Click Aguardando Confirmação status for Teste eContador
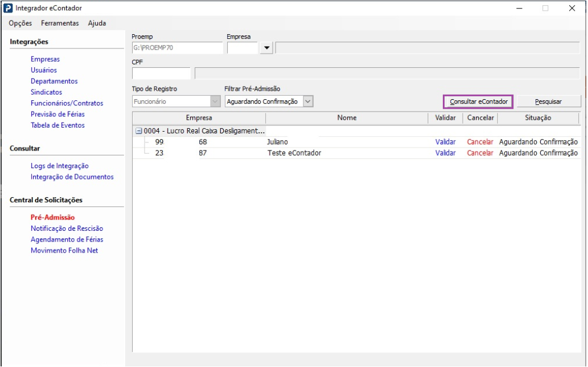 538,153
